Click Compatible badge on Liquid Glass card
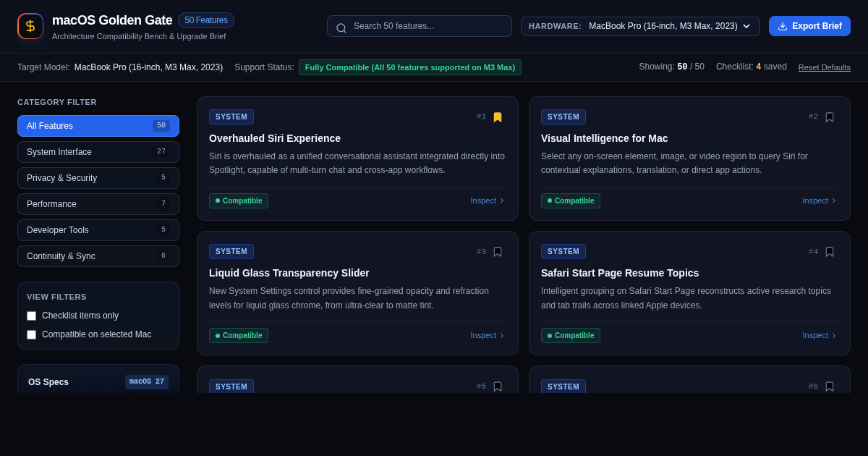Screen dimensions: 868x456 [x=239, y=335]
